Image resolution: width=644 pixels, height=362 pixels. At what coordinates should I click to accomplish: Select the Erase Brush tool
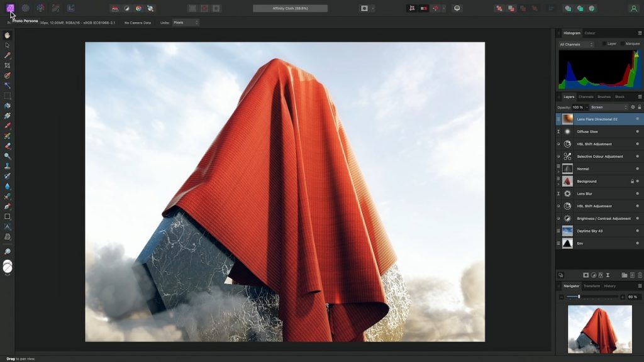point(8,146)
